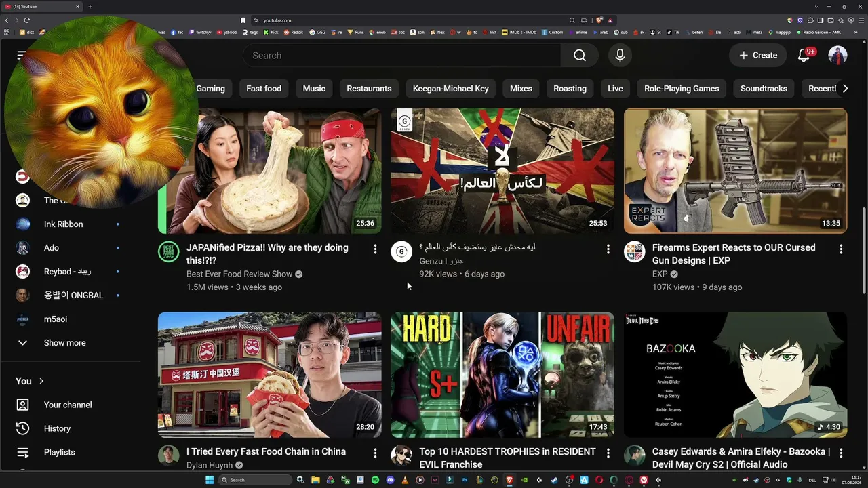Switch to the Mixes chip
This screenshot has width=868, height=488.
[x=521, y=89]
